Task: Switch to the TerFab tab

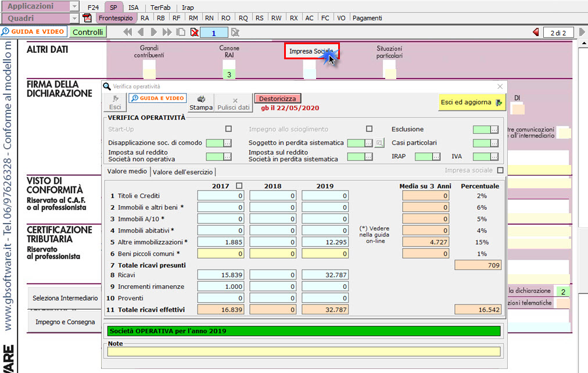Action: click(160, 7)
